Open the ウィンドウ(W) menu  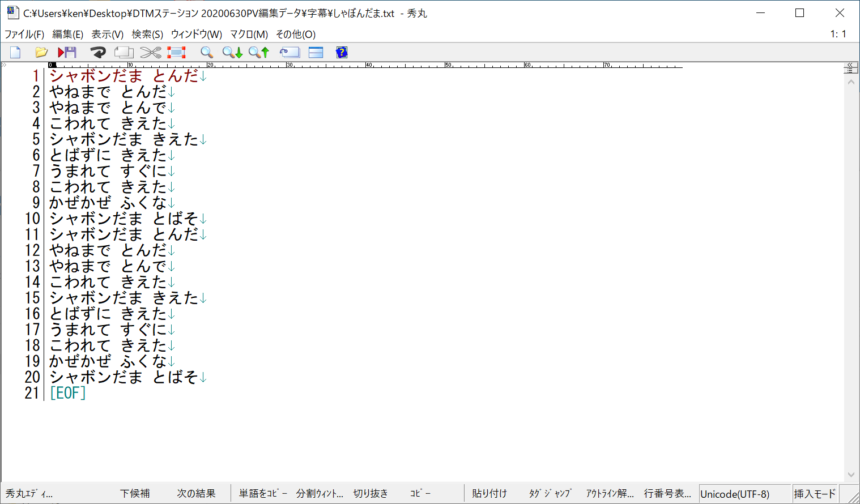tap(197, 35)
